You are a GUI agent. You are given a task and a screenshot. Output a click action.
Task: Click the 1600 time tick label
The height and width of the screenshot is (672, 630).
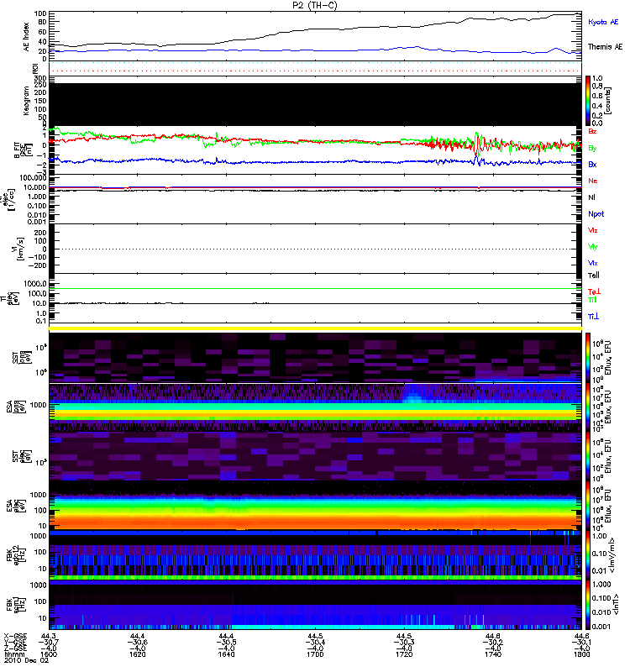coord(49,654)
